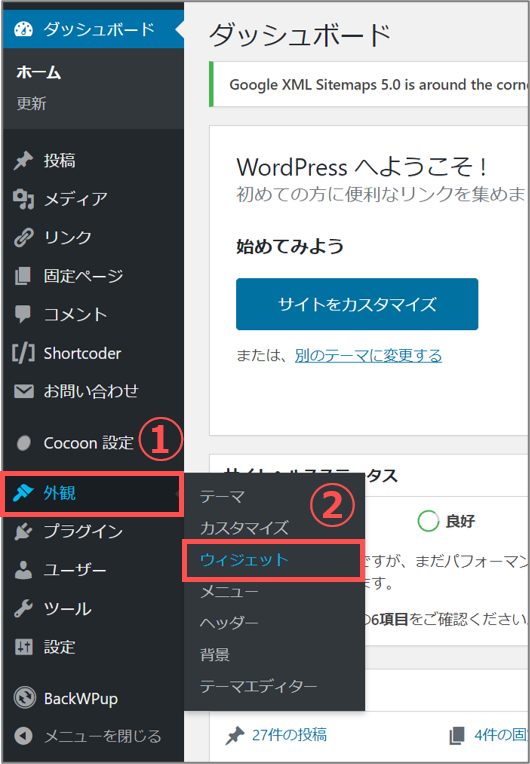
Task: Select ヘッダー in the 外観 flyout
Action: (229, 623)
